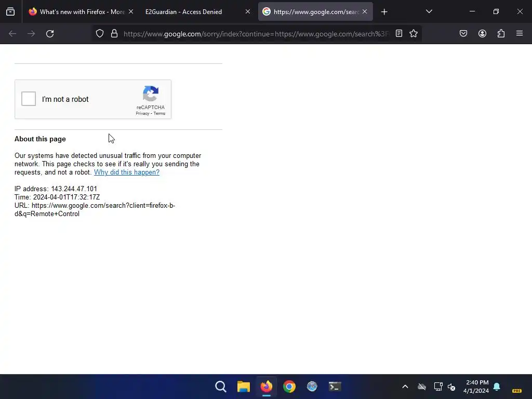The height and width of the screenshot is (399, 532).
Task: Open clock showing 2:40 PM
Action: point(476,387)
